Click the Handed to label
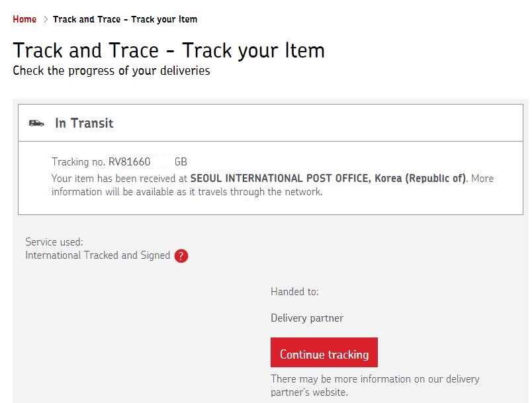This screenshot has width=532, height=403. coord(294,292)
